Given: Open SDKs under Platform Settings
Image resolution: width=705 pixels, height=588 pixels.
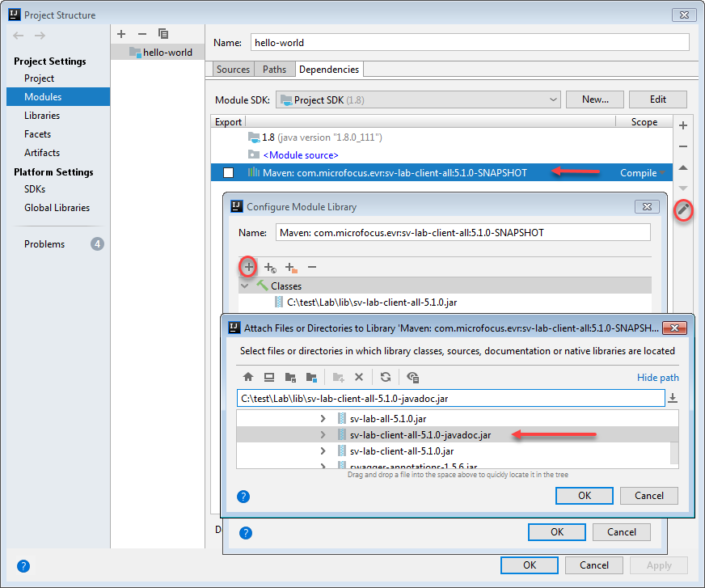Looking at the screenshot, I should (x=35, y=189).
